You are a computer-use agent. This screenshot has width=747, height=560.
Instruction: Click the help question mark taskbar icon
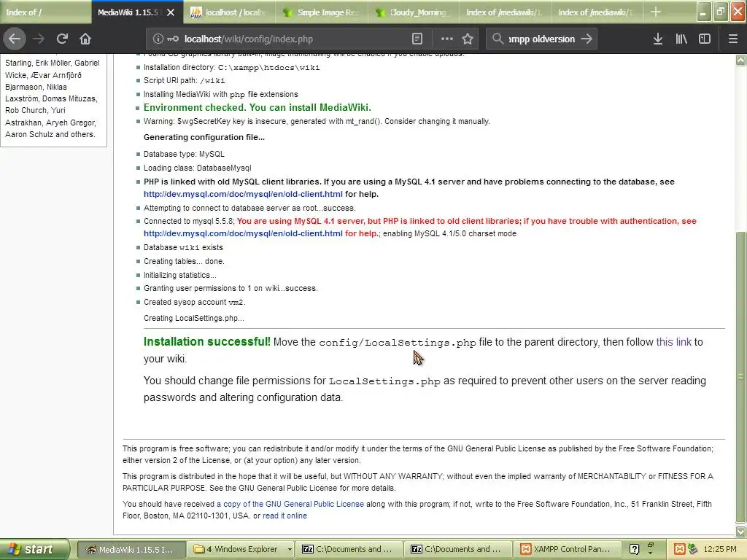tap(634, 549)
